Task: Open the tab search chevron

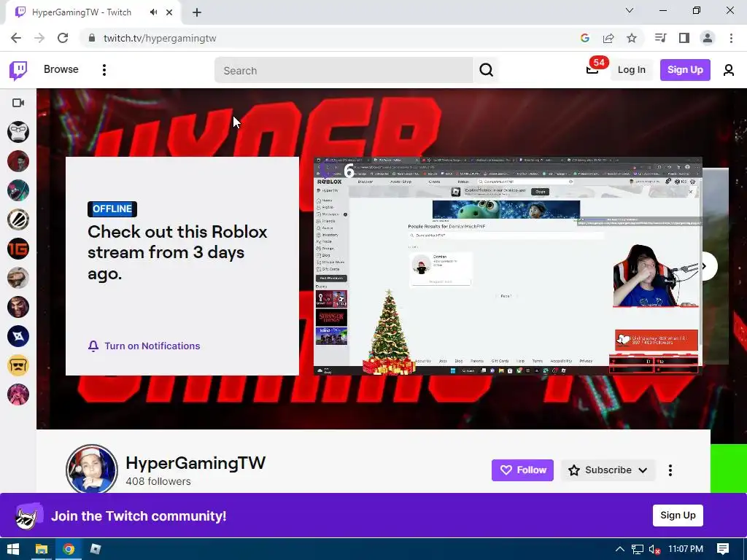Action: (x=630, y=10)
